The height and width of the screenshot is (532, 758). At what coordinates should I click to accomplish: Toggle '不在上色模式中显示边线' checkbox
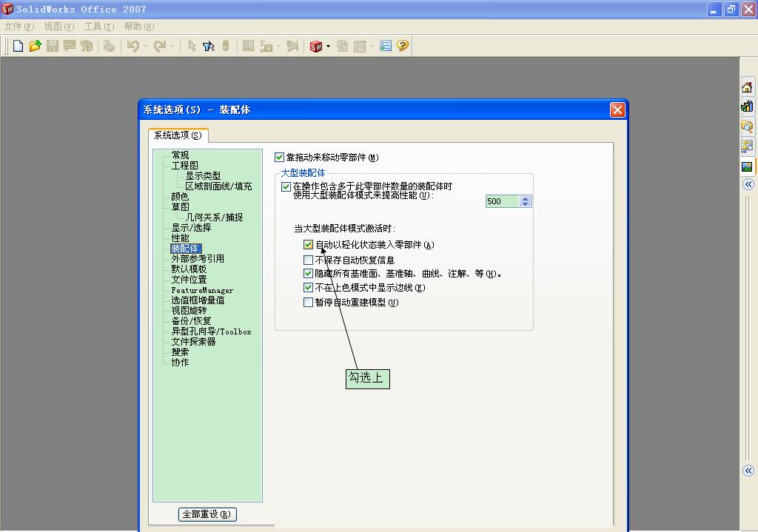coord(308,288)
